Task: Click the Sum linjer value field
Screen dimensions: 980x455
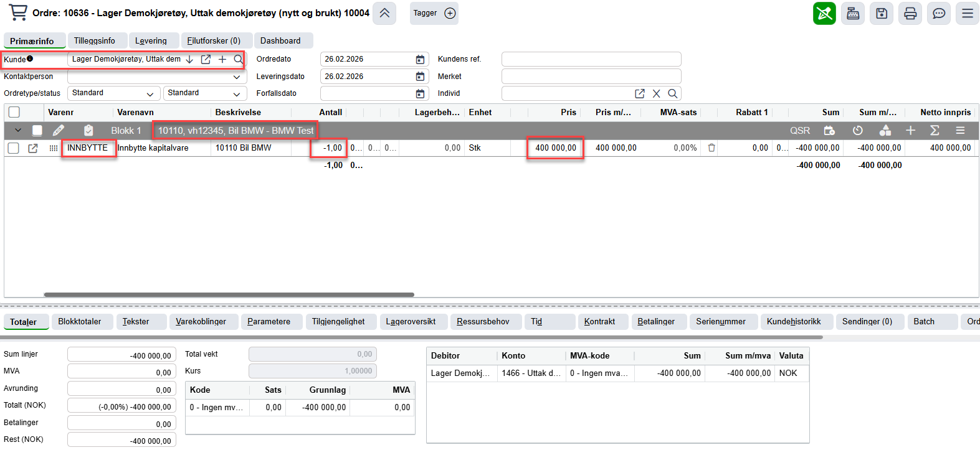Action: (x=121, y=355)
